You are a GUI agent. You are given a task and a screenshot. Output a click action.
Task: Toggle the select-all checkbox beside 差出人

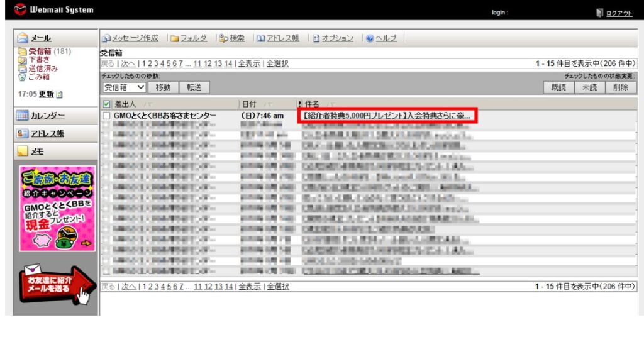point(106,104)
